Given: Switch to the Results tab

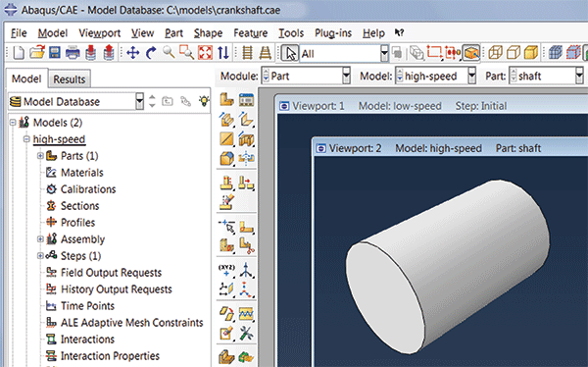Looking at the screenshot, I should [70, 79].
